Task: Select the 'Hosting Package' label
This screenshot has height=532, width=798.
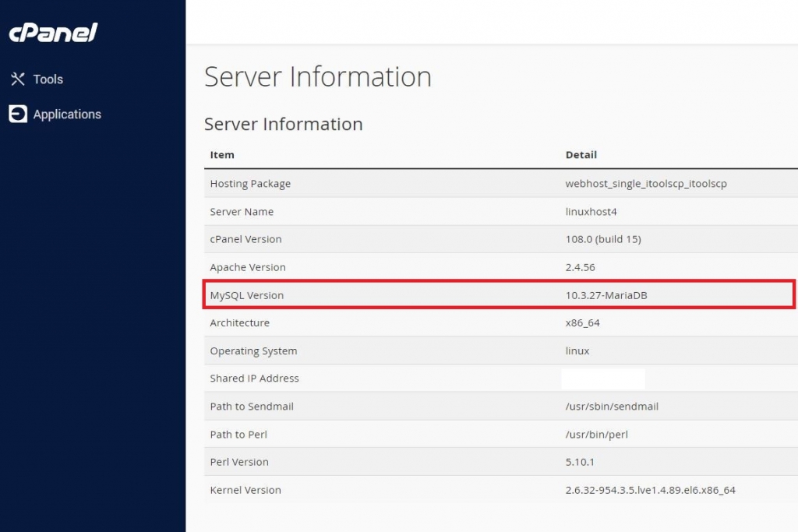Action: [x=250, y=184]
